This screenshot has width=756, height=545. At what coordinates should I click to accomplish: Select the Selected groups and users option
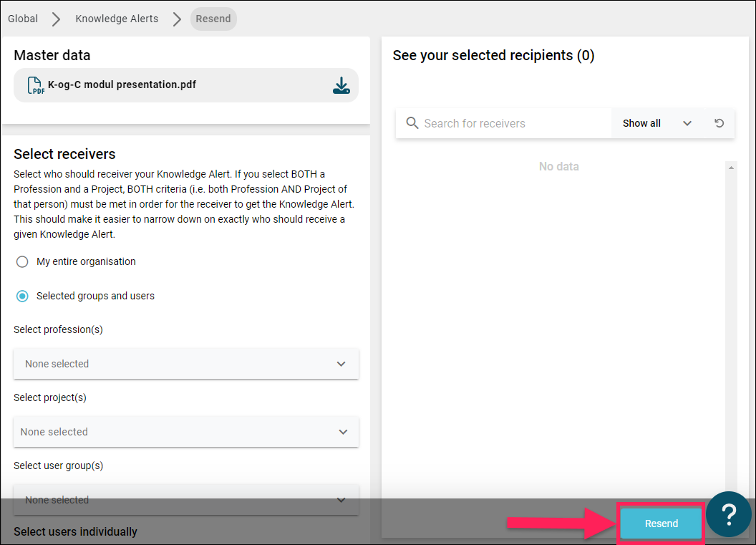tap(22, 296)
